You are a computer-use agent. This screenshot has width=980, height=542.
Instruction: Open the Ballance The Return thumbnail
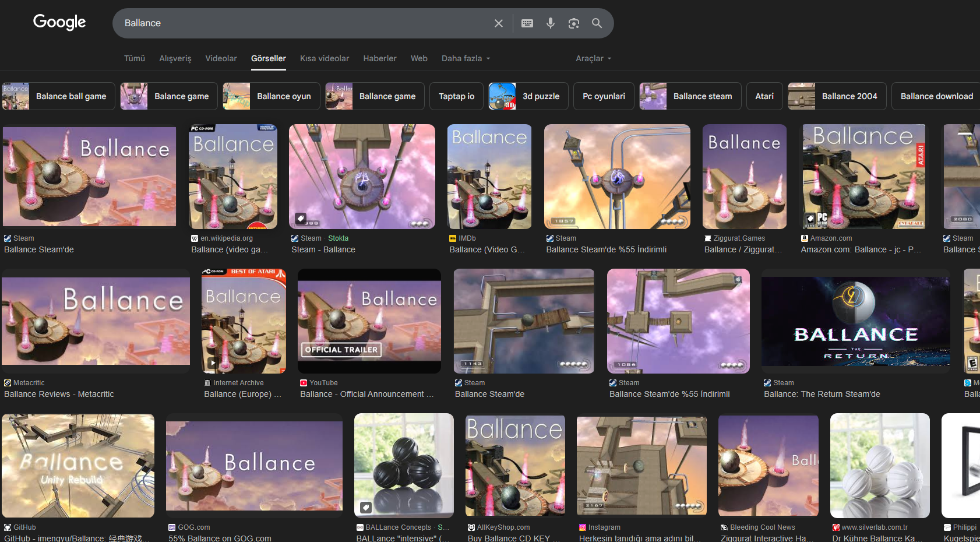click(856, 321)
